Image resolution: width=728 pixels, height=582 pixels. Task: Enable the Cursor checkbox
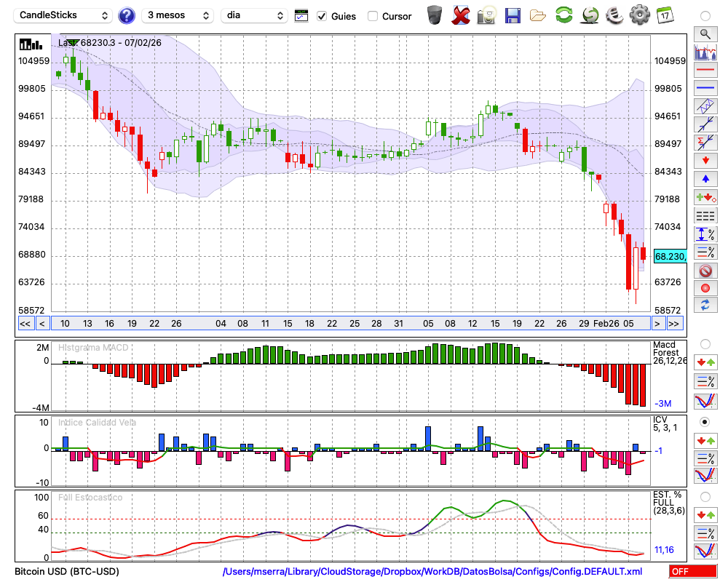[x=372, y=16]
